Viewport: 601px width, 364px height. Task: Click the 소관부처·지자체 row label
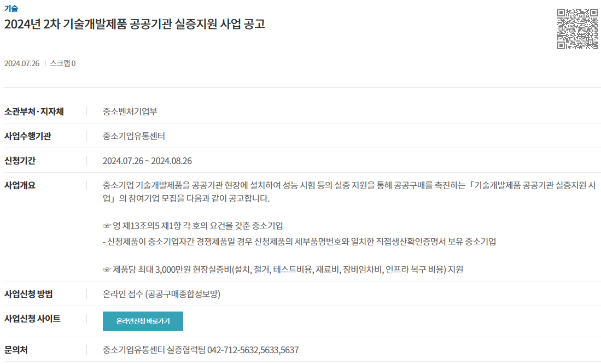coord(34,111)
